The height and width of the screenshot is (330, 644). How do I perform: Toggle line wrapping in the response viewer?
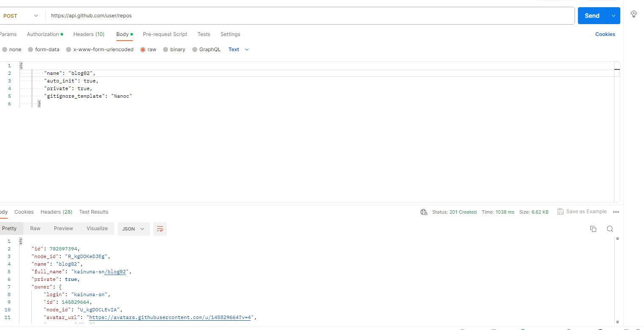[160, 228]
